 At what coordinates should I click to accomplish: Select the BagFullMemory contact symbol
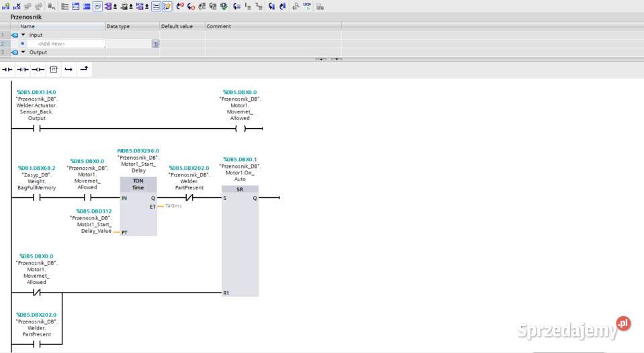36,197
